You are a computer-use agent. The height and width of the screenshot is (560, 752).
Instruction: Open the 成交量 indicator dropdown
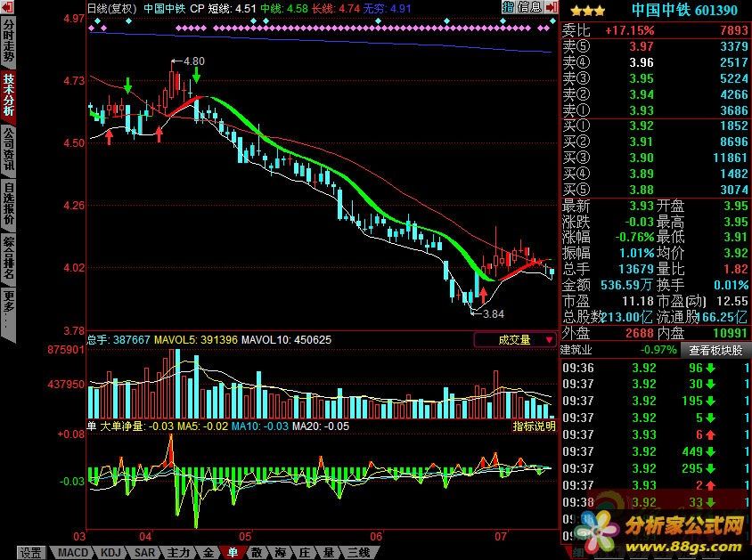tap(515, 340)
